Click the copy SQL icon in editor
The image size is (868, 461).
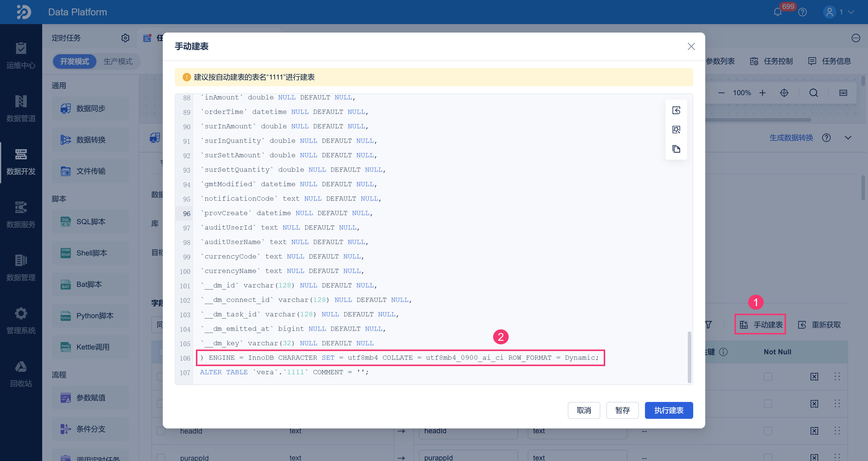(x=676, y=149)
